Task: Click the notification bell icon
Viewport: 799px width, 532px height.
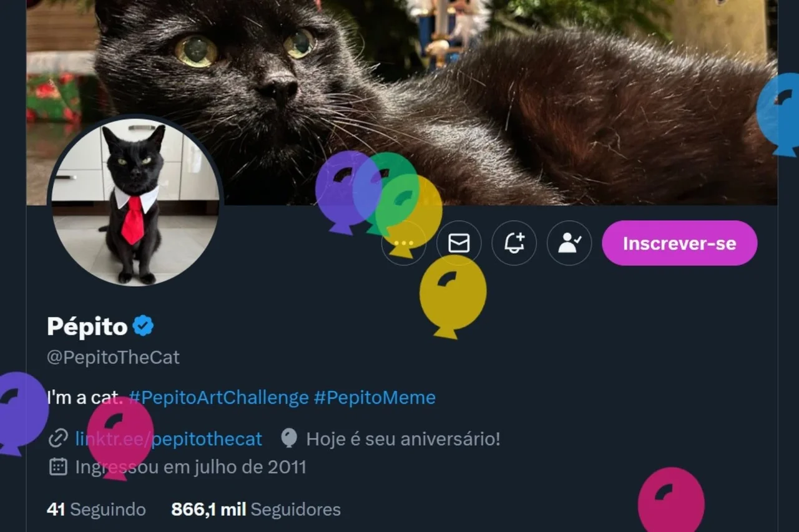Action: (x=514, y=243)
